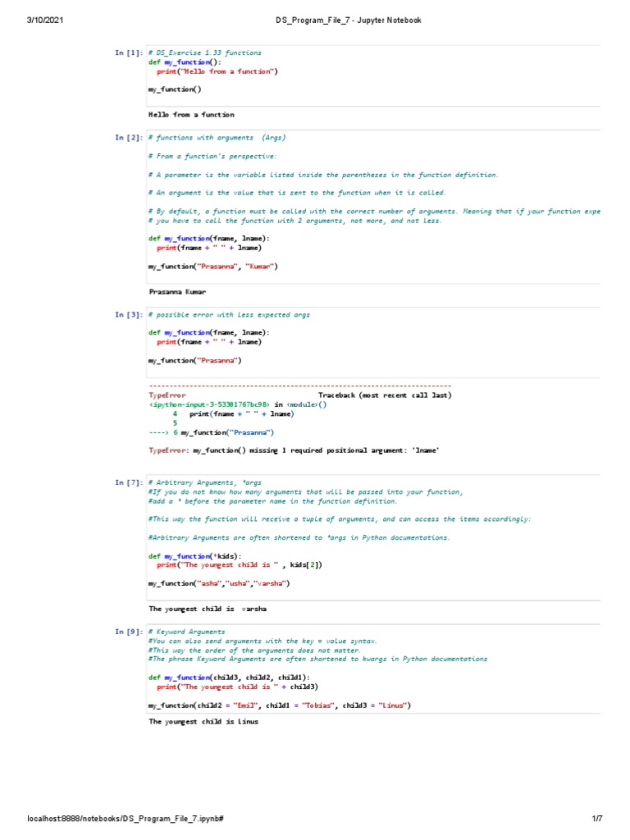Select the In [9]: cell prompt
630x840 pixels.
coord(129,632)
